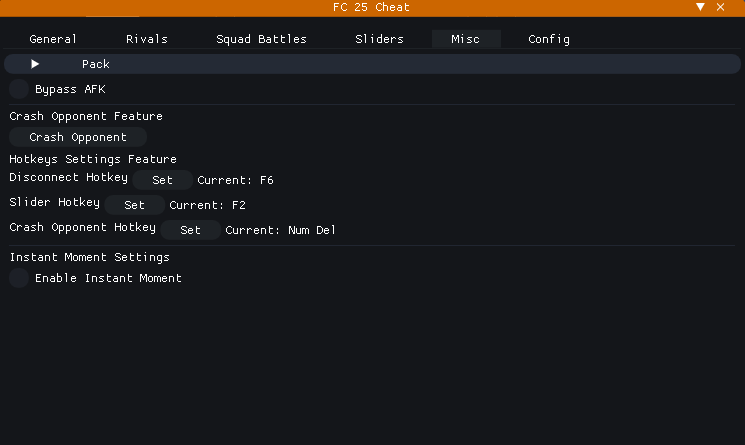745x445 pixels.
Task: Click the Misc tab
Action: (465, 40)
